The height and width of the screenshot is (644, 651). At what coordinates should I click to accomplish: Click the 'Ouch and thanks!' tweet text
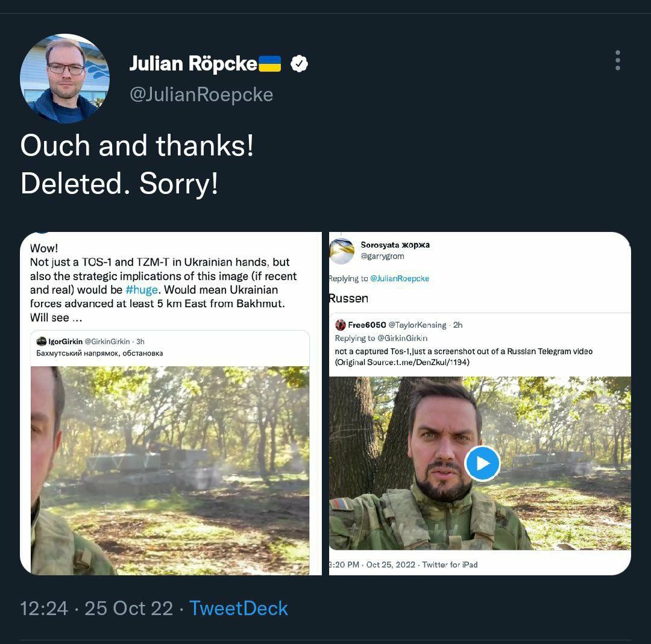click(x=137, y=146)
